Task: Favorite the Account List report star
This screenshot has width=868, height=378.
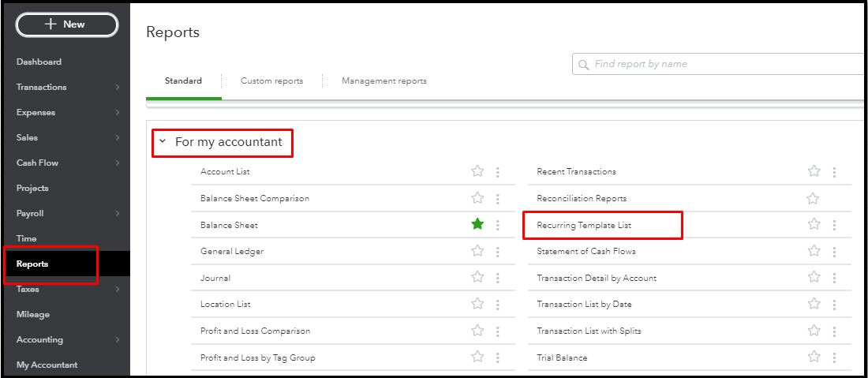Action: (x=477, y=171)
